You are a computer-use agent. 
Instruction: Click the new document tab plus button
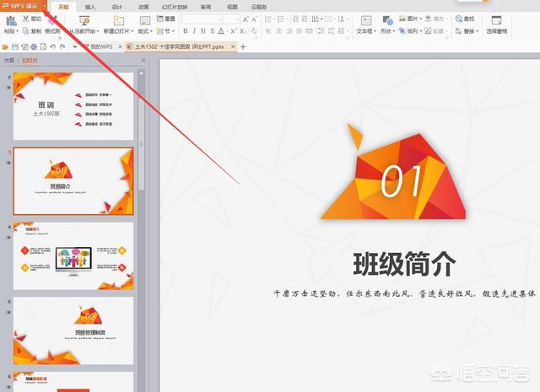[244, 47]
